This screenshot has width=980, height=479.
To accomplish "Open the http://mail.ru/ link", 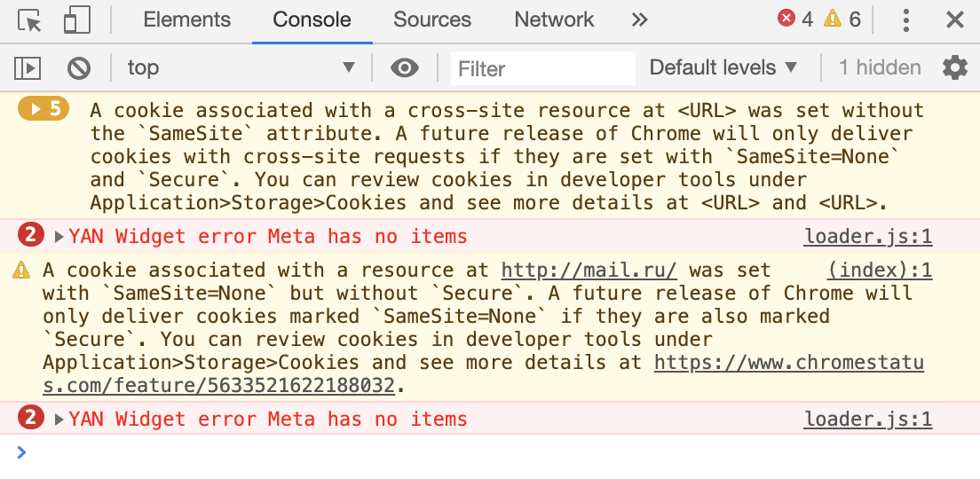I will click(x=589, y=271).
